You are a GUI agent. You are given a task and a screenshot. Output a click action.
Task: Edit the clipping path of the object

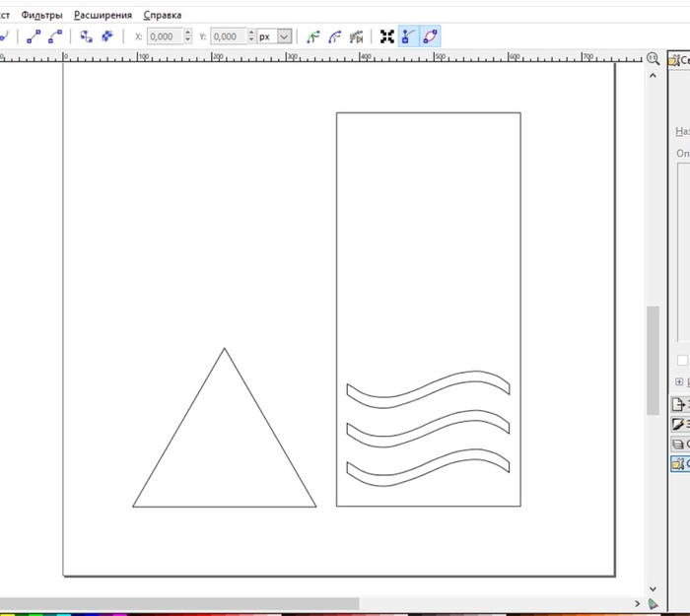[313, 36]
